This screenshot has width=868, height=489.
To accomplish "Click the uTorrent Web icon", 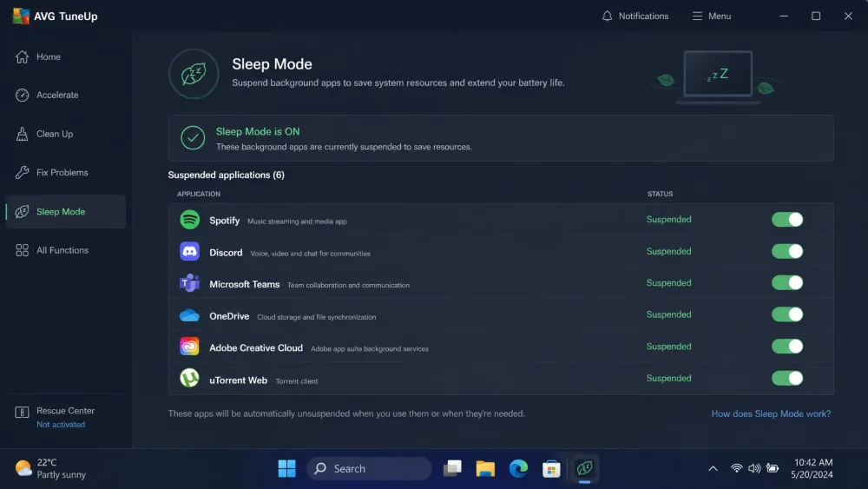I will pyautogui.click(x=189, y=378).
